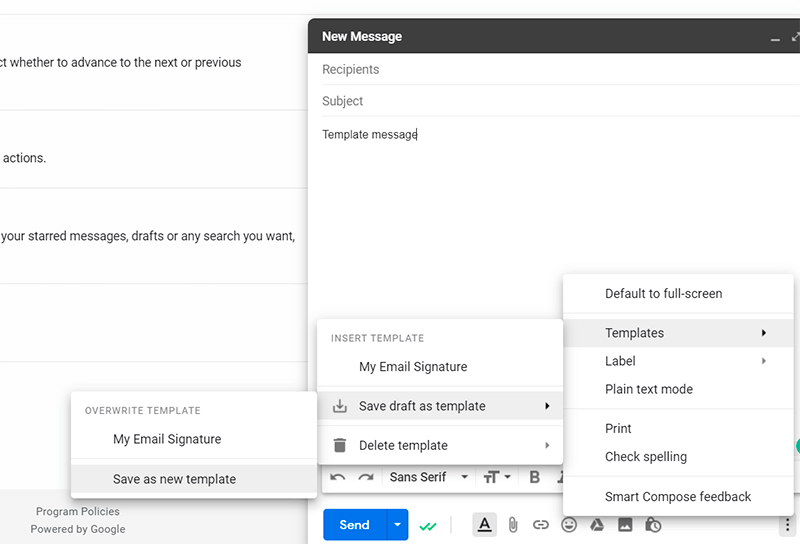Screen dimensions: 800x544
Task: Overwrite the My Email Signature template
Action: point(194,439)
